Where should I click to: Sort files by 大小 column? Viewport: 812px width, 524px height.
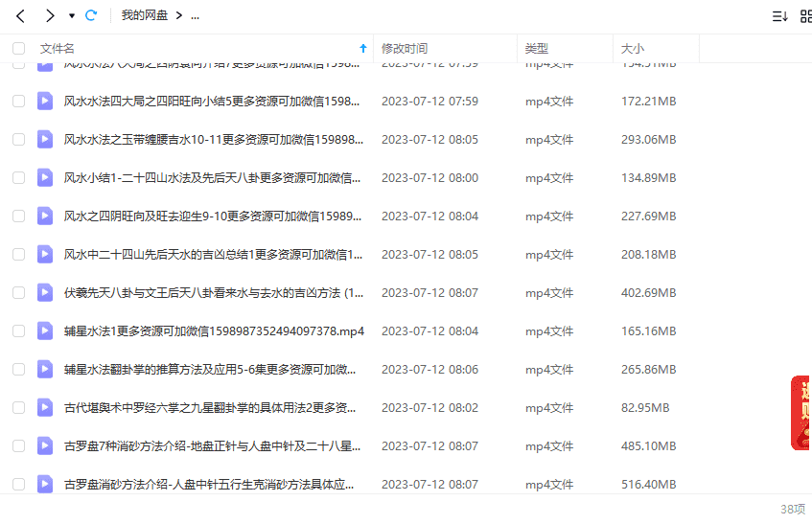633,48
